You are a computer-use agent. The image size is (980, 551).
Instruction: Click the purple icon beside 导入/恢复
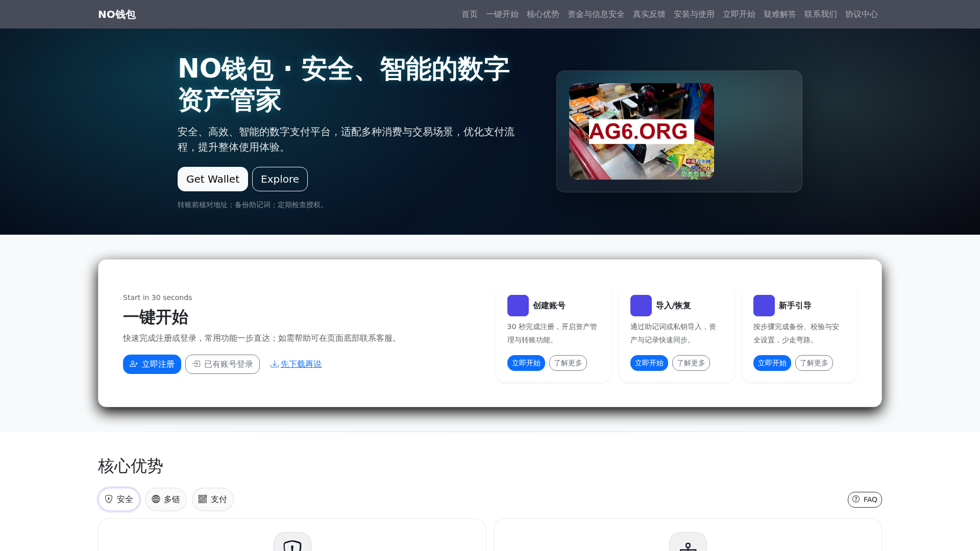(x=641, y=306)
